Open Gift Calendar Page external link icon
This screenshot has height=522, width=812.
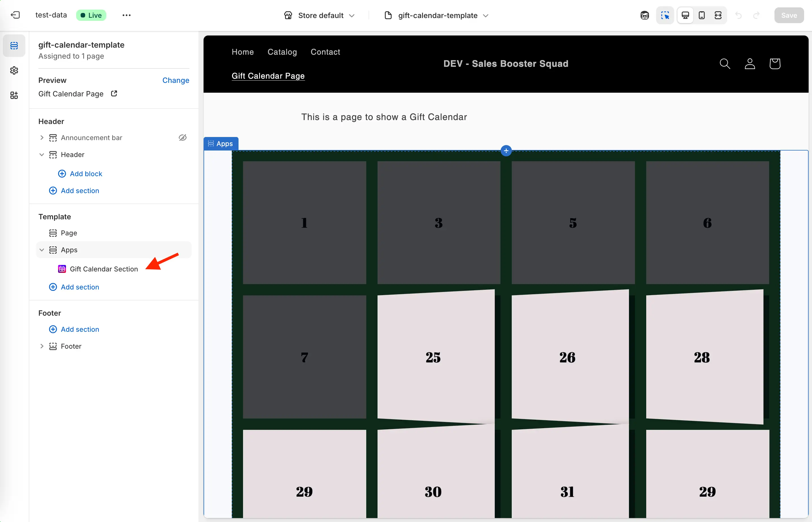114,93
